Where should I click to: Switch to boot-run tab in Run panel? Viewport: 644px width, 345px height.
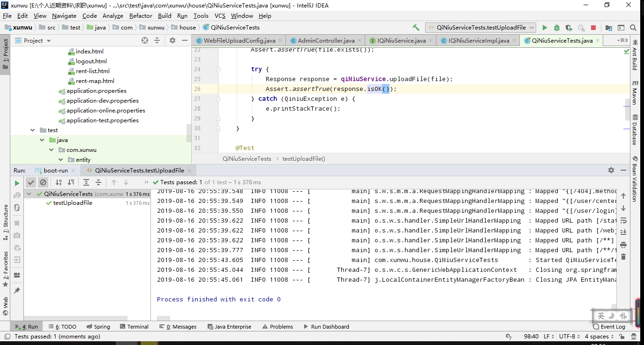55,171
